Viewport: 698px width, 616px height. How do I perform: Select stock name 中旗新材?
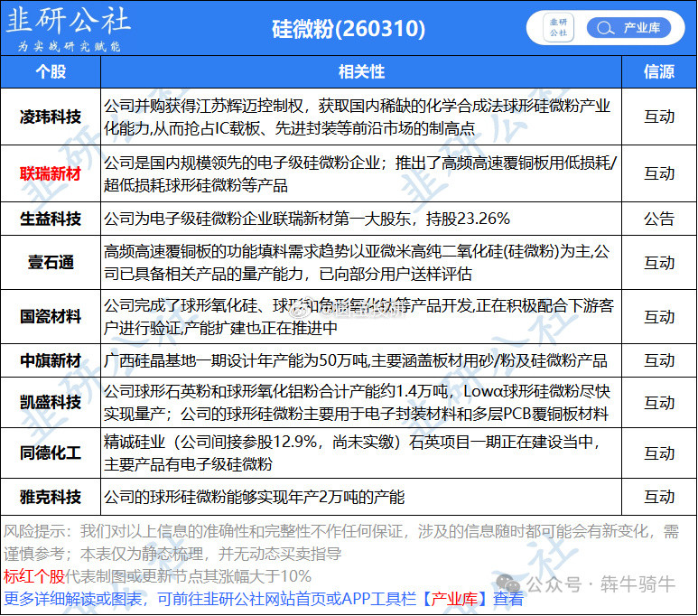click(51, 360)
